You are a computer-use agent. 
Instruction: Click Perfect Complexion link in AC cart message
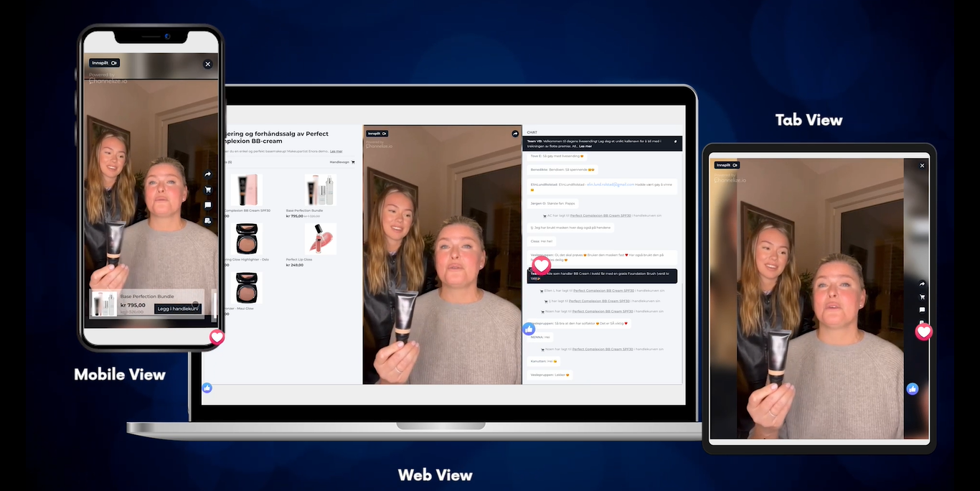tap(601, 215)
